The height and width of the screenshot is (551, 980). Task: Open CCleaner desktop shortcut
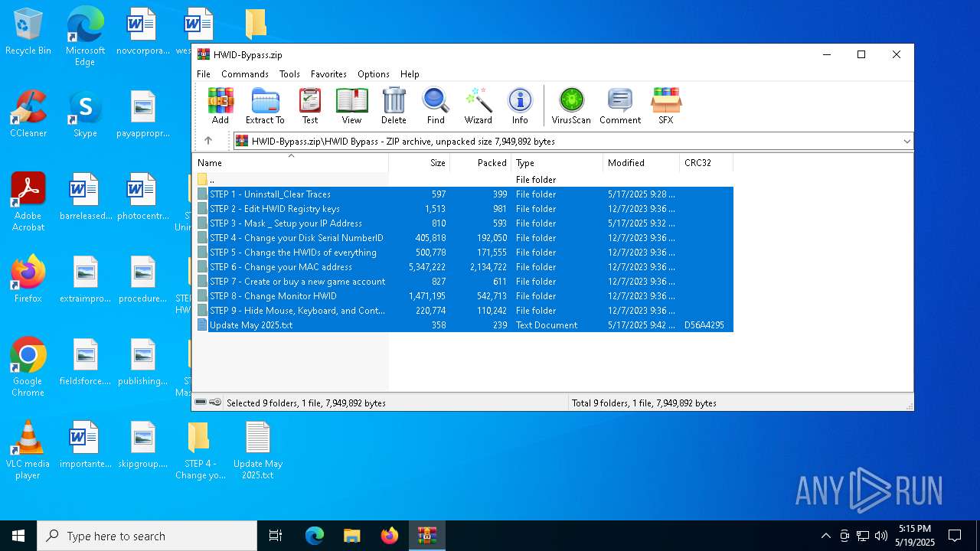click(x=28, y=114)
